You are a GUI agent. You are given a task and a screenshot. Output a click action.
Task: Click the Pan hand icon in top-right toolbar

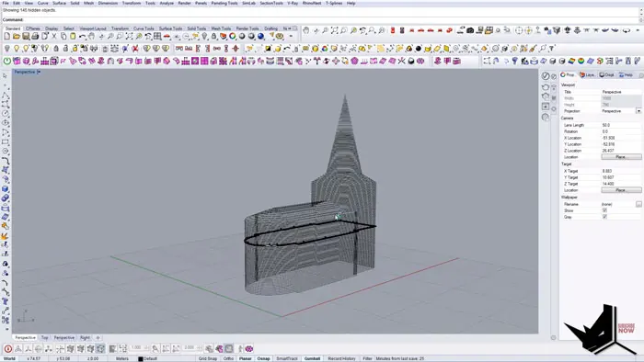tap(306, 30)
